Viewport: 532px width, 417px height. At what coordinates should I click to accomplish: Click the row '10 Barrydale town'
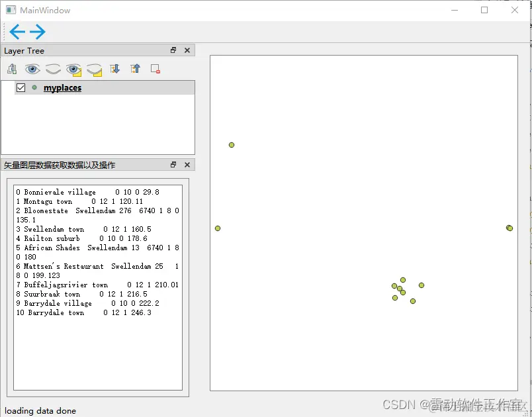(83, 312)
